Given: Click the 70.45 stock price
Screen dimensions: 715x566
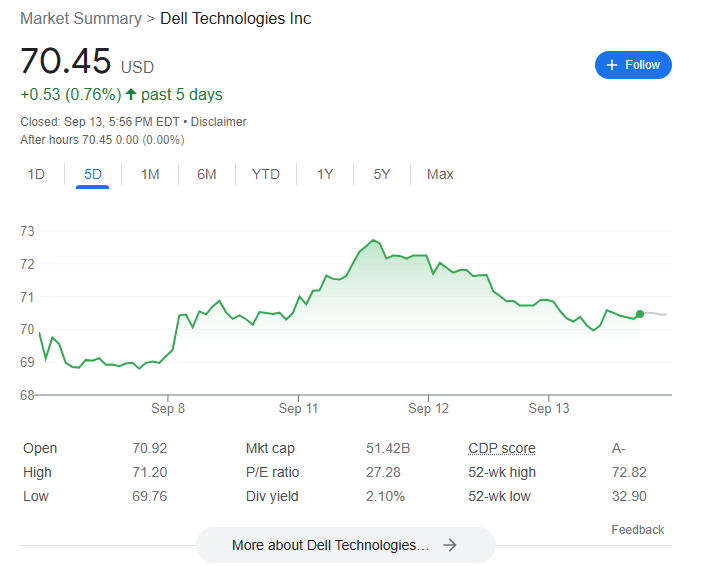Looking at the screenshot, I should point(66,61).
